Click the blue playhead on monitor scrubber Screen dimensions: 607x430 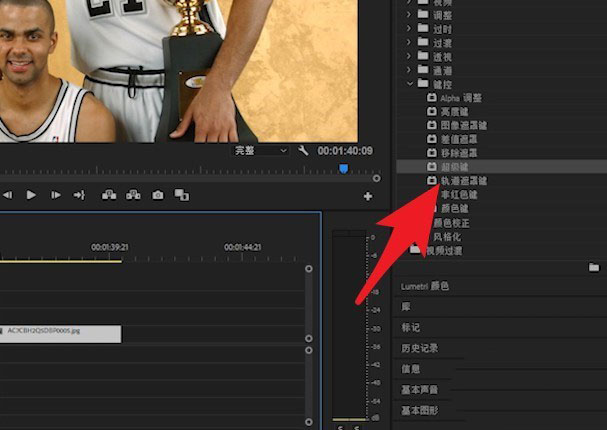click(343, 169)
